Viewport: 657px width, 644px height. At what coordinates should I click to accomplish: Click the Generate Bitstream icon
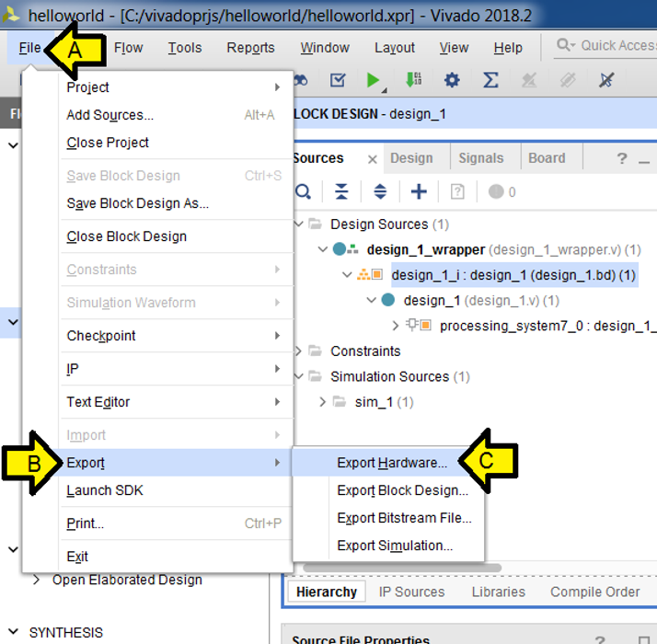413,81
